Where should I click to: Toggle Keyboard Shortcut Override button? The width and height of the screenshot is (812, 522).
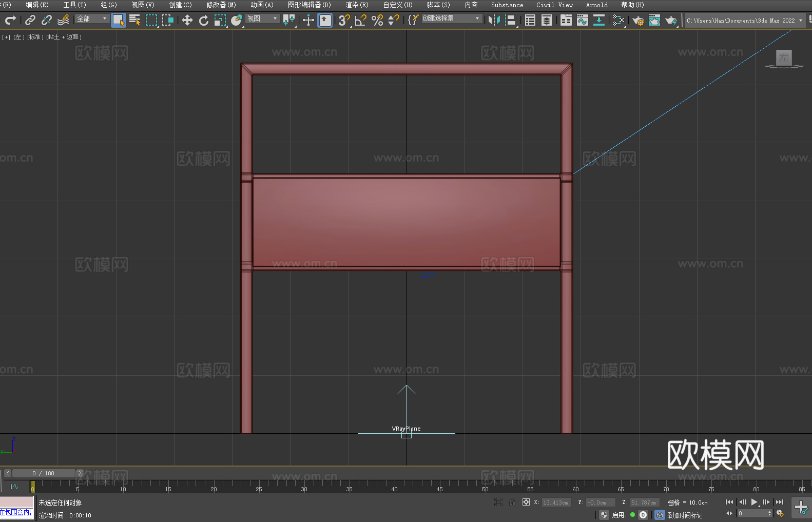[325, 21]
